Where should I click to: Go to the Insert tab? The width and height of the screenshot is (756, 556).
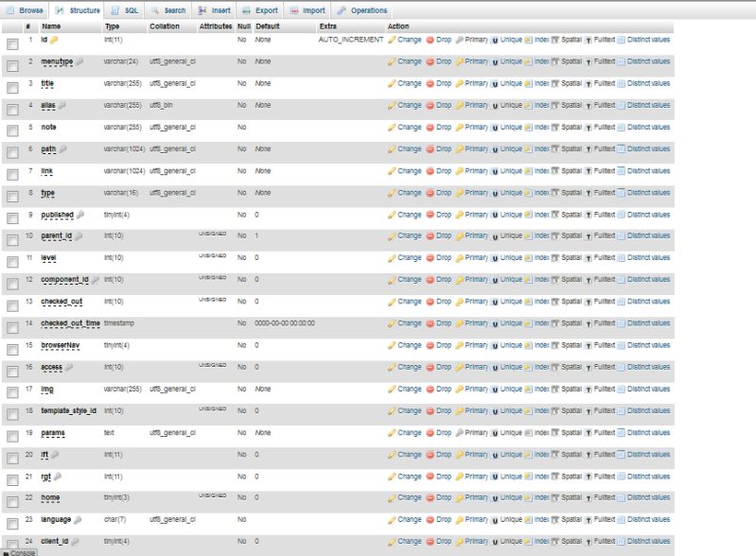[215, 10]
